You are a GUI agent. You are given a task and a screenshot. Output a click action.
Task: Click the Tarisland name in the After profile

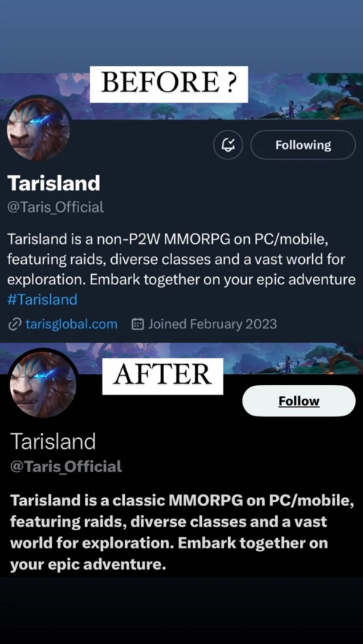coord(52,442)
